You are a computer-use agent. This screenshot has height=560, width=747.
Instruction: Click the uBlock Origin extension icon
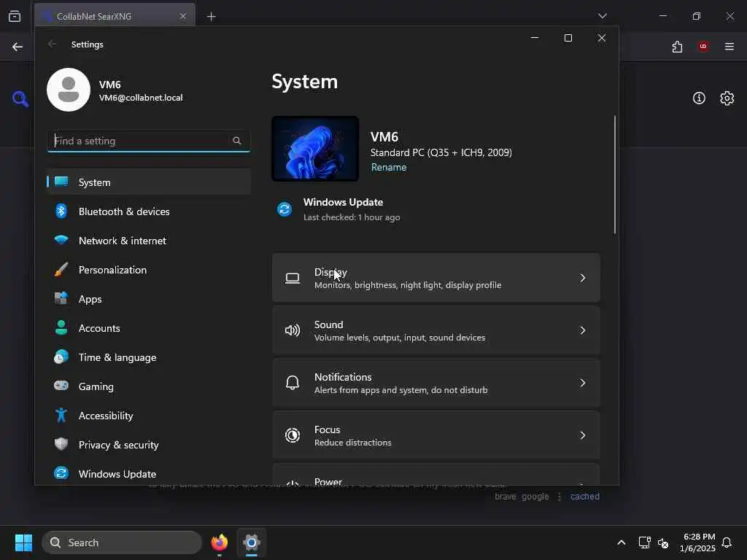[703, 46]
